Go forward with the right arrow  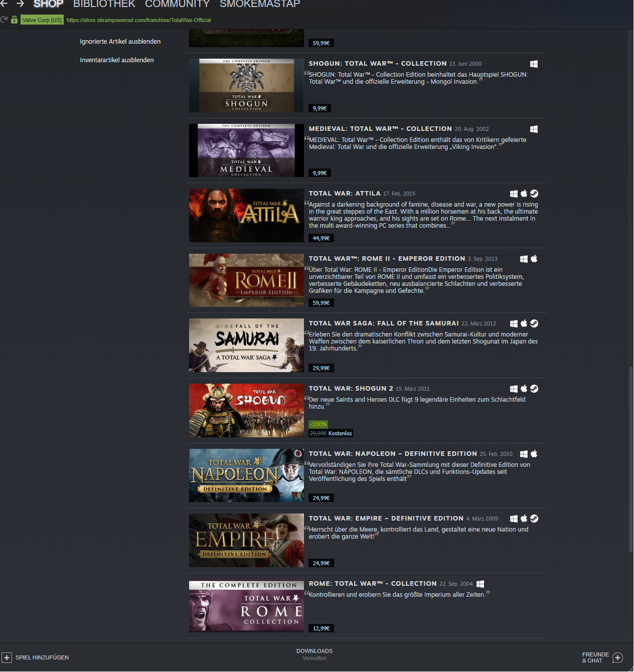(20, 4)
